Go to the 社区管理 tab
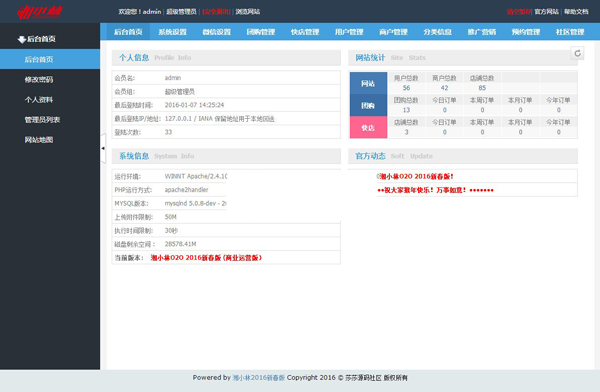 [x=570, y=32]
